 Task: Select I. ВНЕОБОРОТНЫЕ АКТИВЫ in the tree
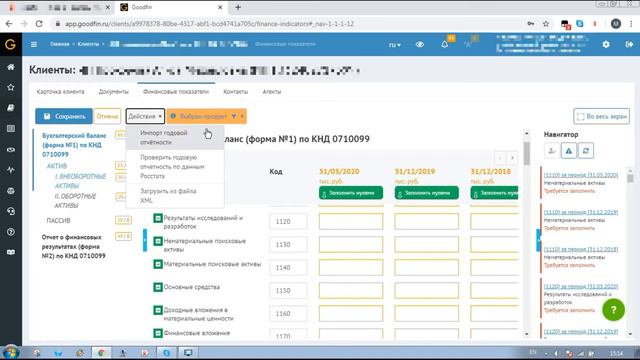pos(80,181)
